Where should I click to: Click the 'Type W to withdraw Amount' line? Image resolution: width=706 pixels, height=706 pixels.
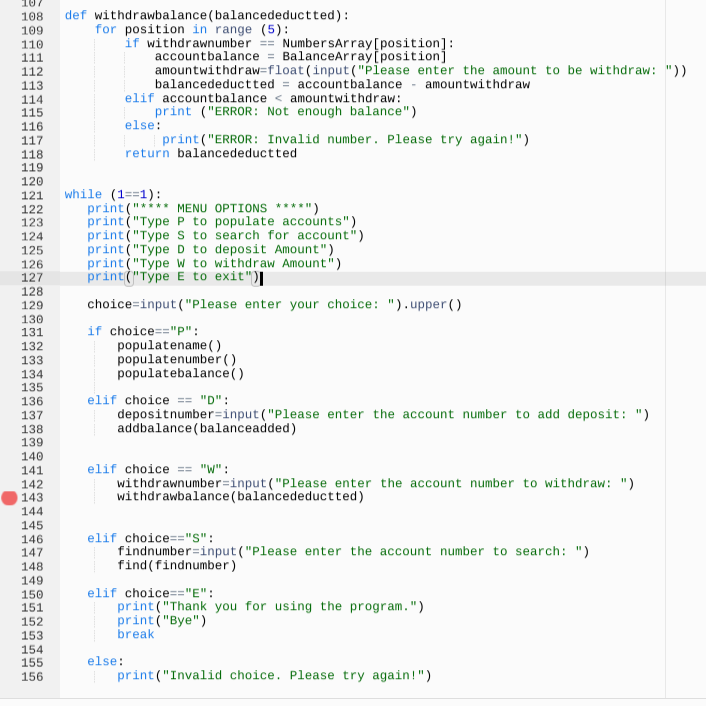pos(214,263)
